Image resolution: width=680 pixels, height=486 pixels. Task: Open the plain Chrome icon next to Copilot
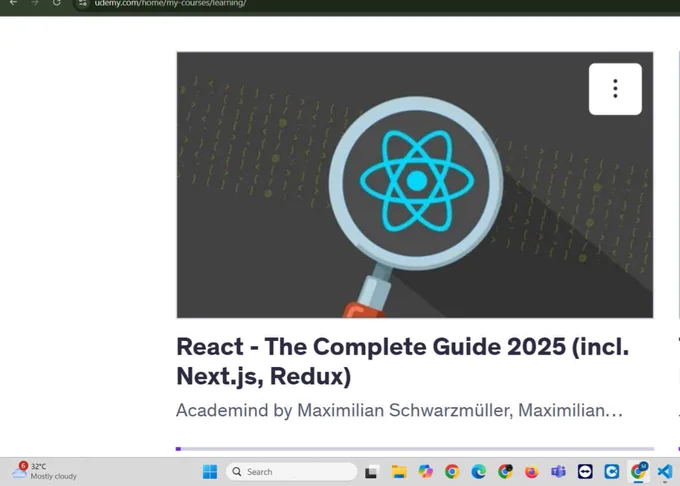pyautogui.click(x=452, y=472)
